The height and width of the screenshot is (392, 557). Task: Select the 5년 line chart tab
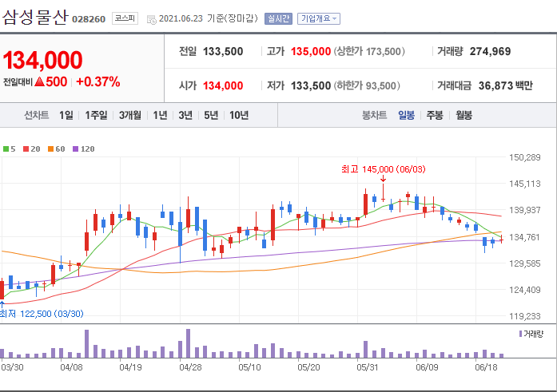click(211, 115)
